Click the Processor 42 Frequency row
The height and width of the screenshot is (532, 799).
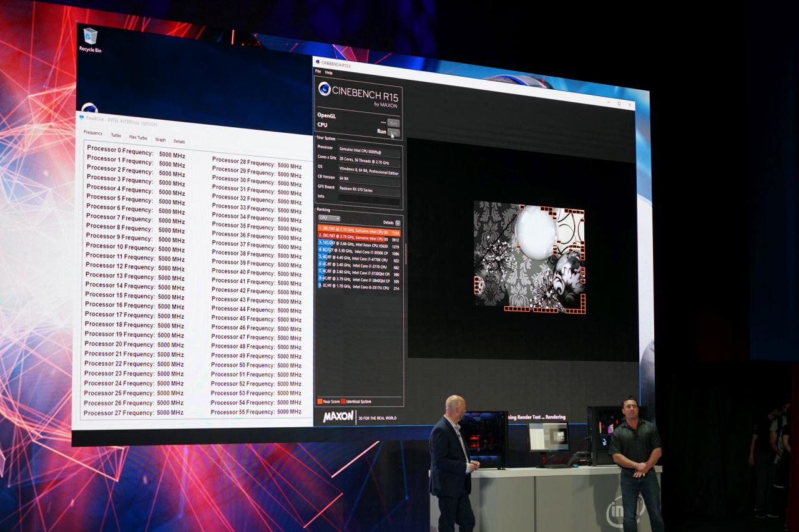(x=257, y=291)
